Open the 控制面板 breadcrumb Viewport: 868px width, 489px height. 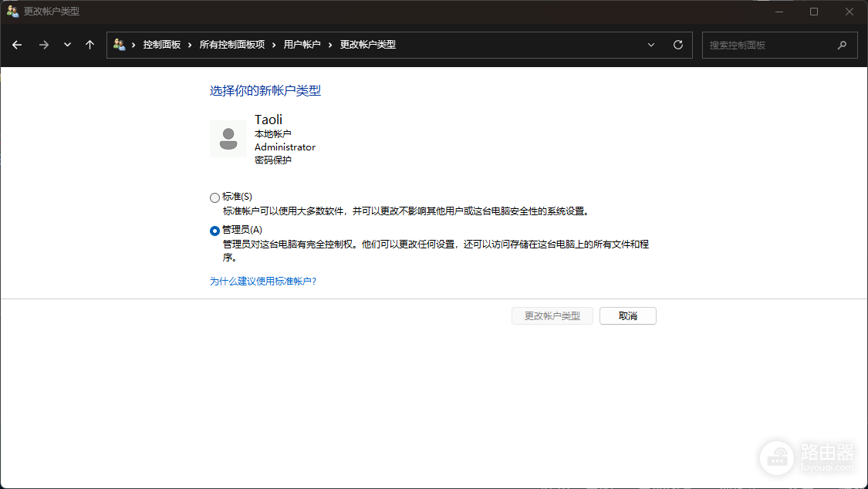click(162, 45)
